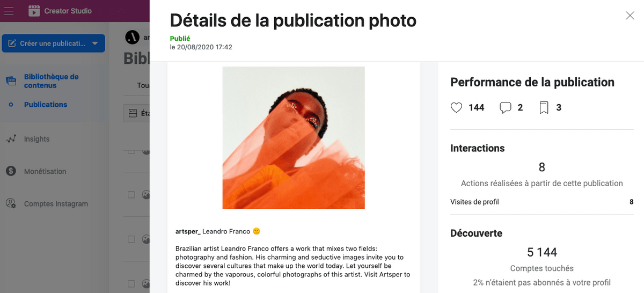
Task: Select Publications in the sidebar
Action: point(46,105)
